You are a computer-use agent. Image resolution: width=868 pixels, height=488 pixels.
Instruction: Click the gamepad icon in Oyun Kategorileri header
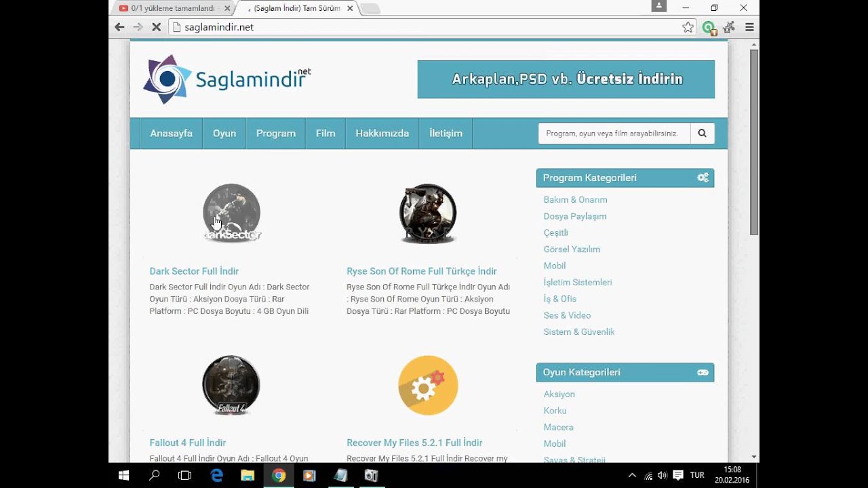point(703,372)
